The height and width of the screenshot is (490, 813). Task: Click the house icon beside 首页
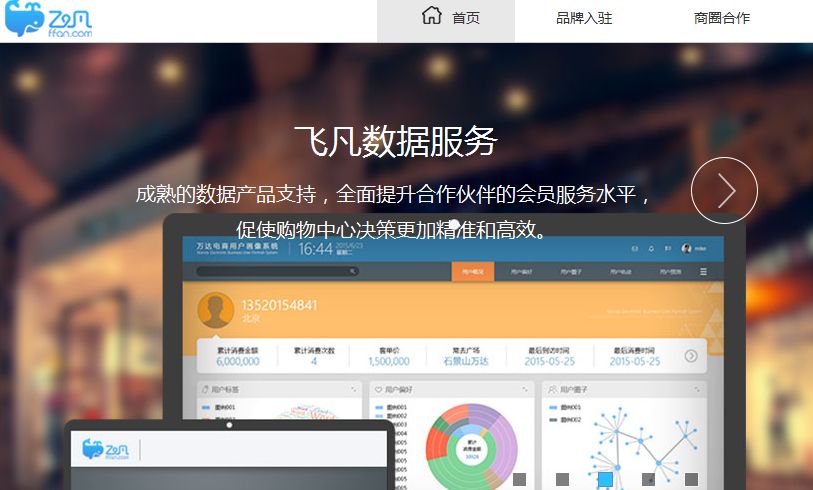click(431, 16)
